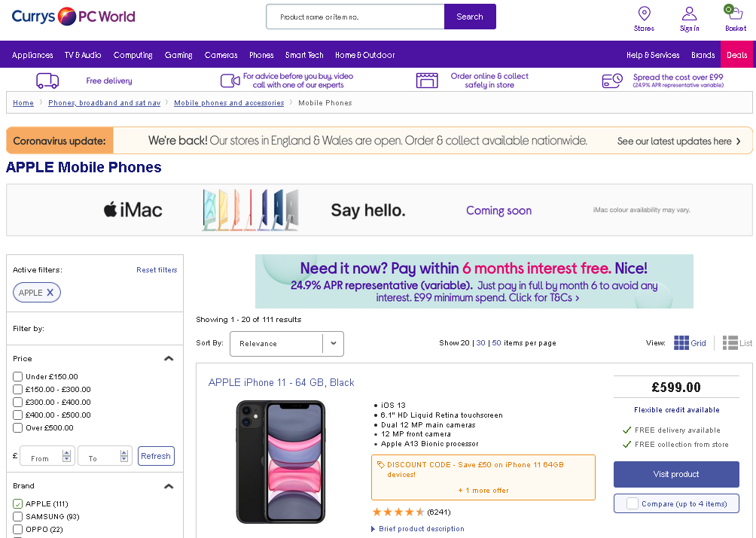Open the Brands menu

coord(703,55)
